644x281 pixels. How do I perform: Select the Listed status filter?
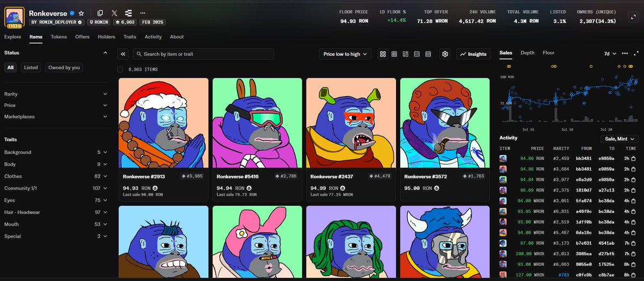coord(31,68)
